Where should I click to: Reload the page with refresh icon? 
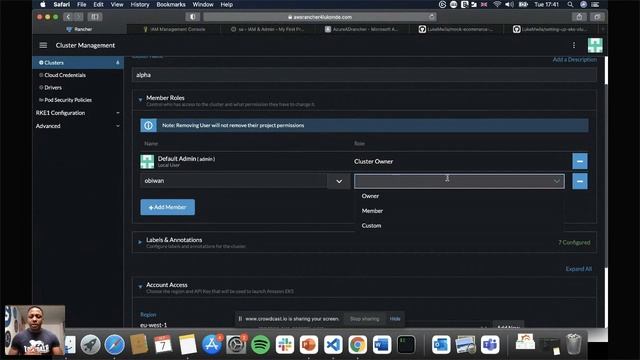pyautogui.click(x=431, y=17)
